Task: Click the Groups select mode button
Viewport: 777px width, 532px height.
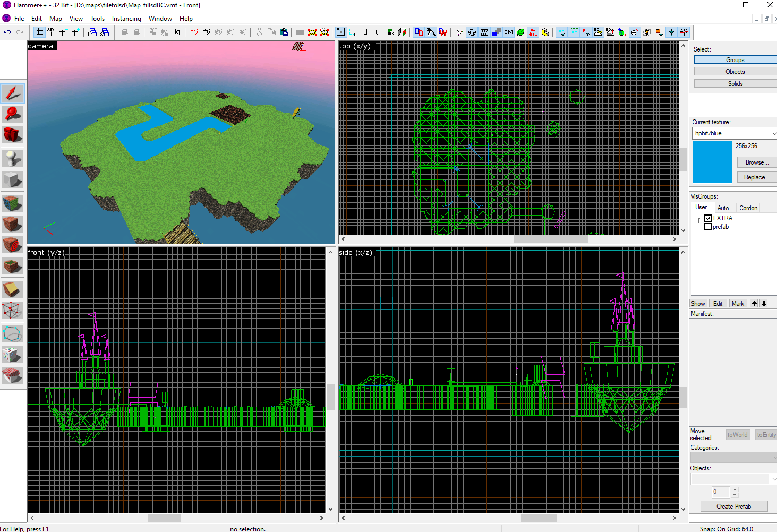Action: point(735,60)
